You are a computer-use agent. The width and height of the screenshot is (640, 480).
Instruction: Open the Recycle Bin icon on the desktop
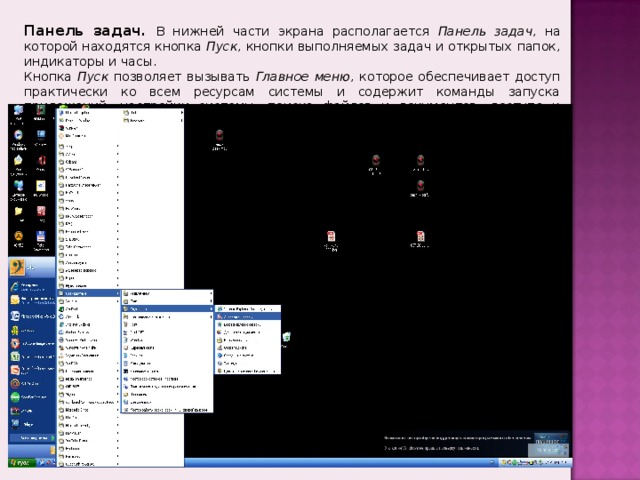(287, 339)
